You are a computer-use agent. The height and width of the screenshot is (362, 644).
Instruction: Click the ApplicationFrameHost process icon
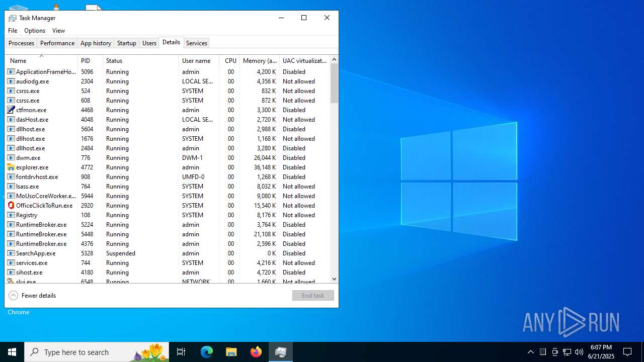[11, 71]
